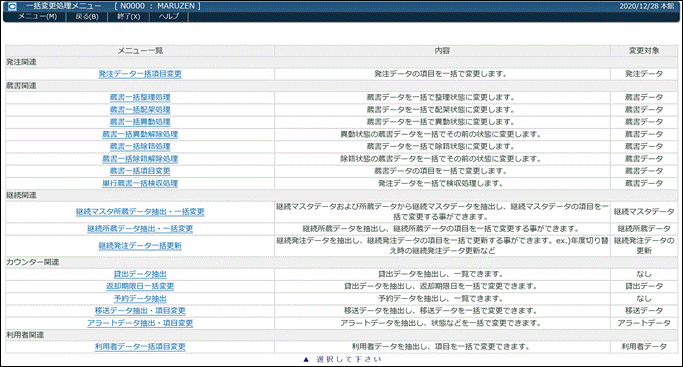This screenshot has height=367, width=683.
Task: Open 発注データ一括項目変更 link
Action: (140, 74)
